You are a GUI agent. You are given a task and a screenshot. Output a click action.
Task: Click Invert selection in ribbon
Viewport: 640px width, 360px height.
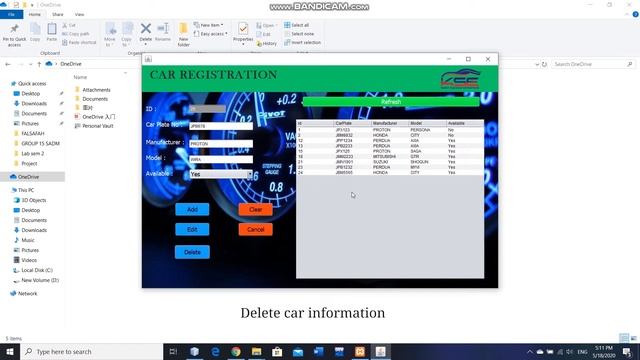click(302, 42)
